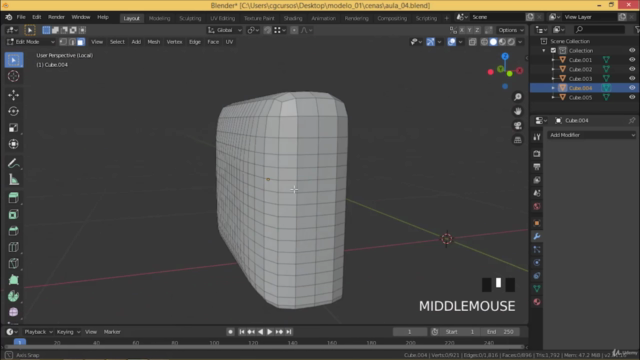
Task: Select the Loop Cut tool
Action: point(13,247)
